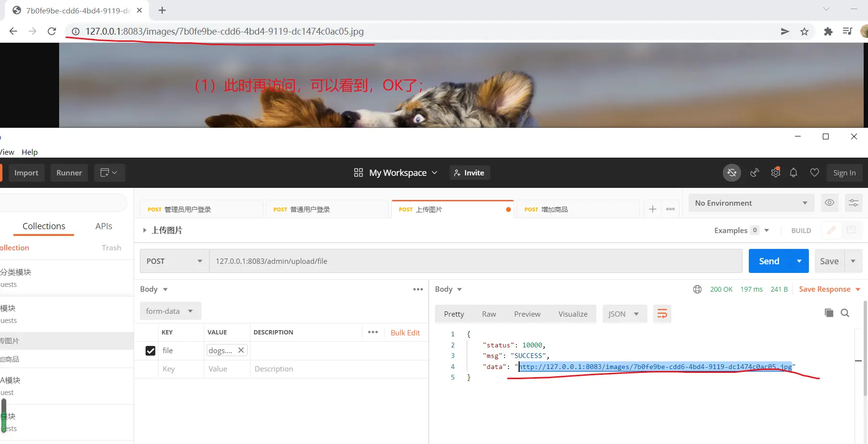Image resolution: width=868 pixels, height=444 pixels.
Task: Switch to BUILD mode
Action: (x=801, y=231)
